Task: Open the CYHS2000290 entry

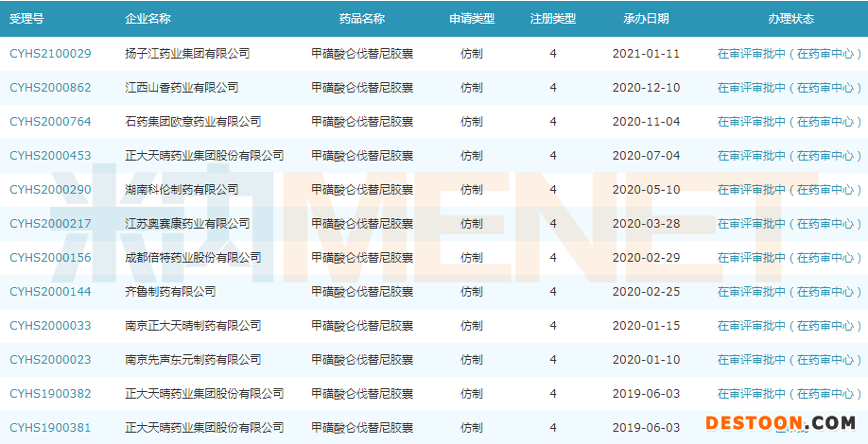Action: [x=50, y=190]
